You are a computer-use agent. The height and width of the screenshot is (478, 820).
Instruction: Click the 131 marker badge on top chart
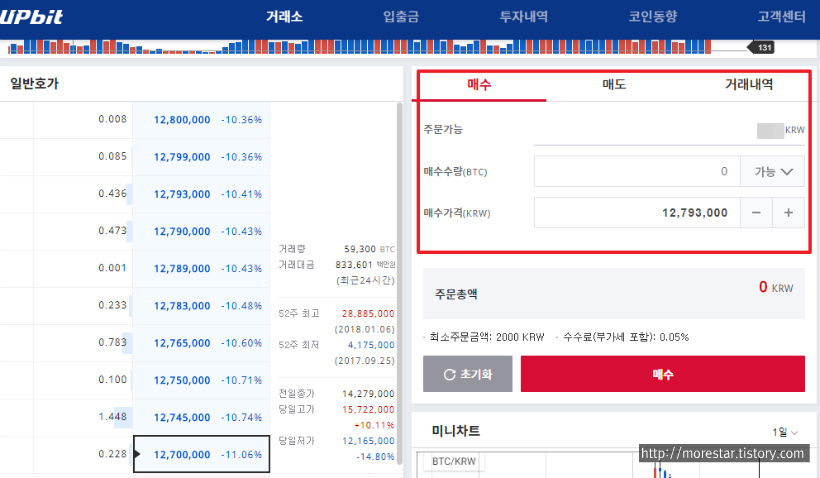coord(761,48)
